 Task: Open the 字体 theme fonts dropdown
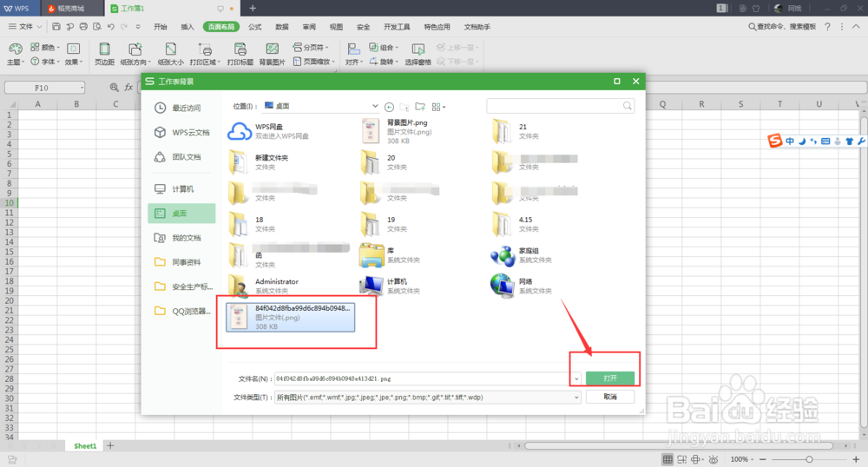[x=45, y=62]
